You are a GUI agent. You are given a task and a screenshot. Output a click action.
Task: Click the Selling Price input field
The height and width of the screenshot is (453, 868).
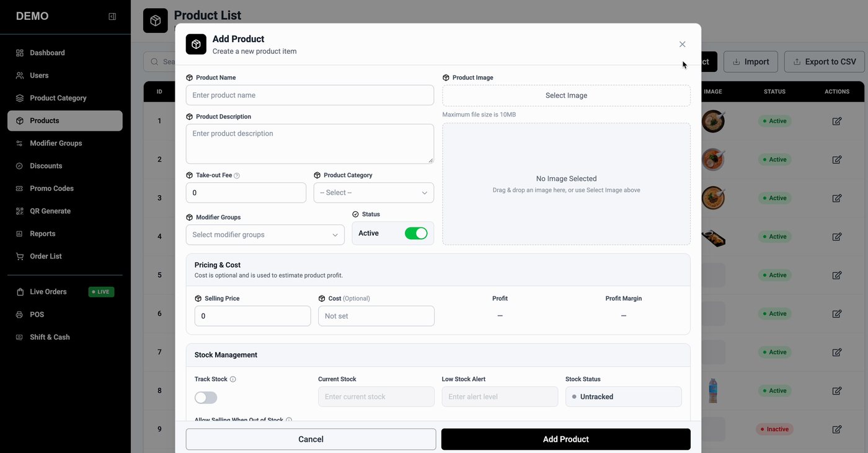(x=253, y=316)
